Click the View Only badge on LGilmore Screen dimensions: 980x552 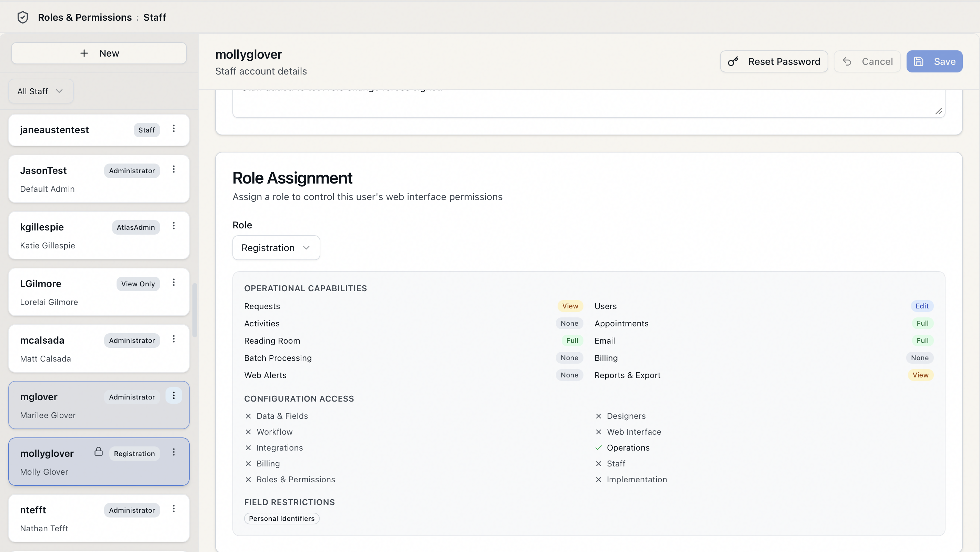pyautogui.click(x=138, y=284)
